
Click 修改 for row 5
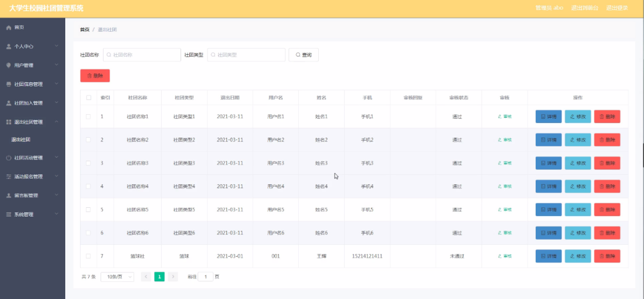tap(578, 210)
